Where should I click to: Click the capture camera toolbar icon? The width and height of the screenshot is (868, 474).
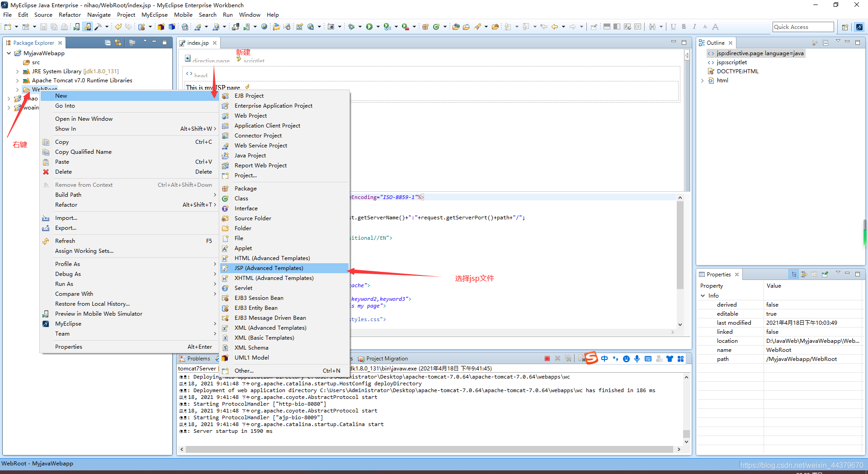[331, 27]
